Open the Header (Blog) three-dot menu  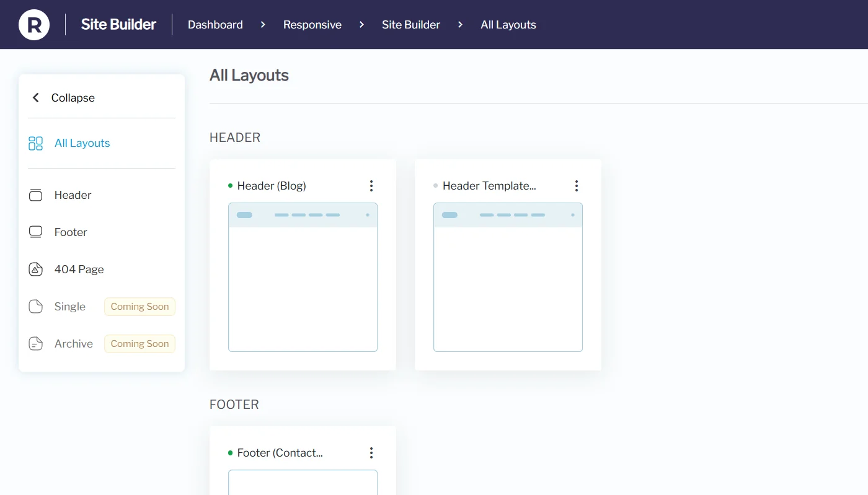click(x=371, y=186)
